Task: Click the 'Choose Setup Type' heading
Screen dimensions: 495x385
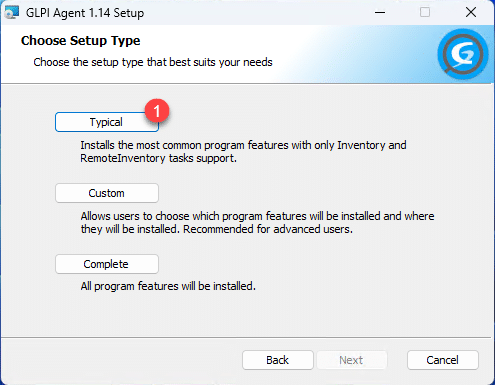Action: point(80,41)
